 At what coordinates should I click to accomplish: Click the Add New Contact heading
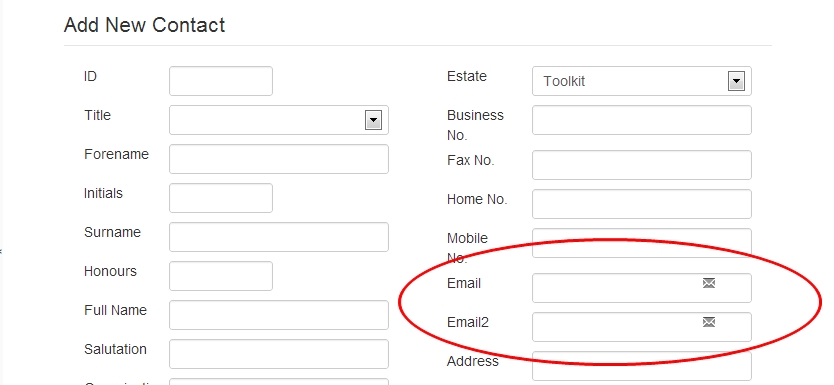(144, 25)
